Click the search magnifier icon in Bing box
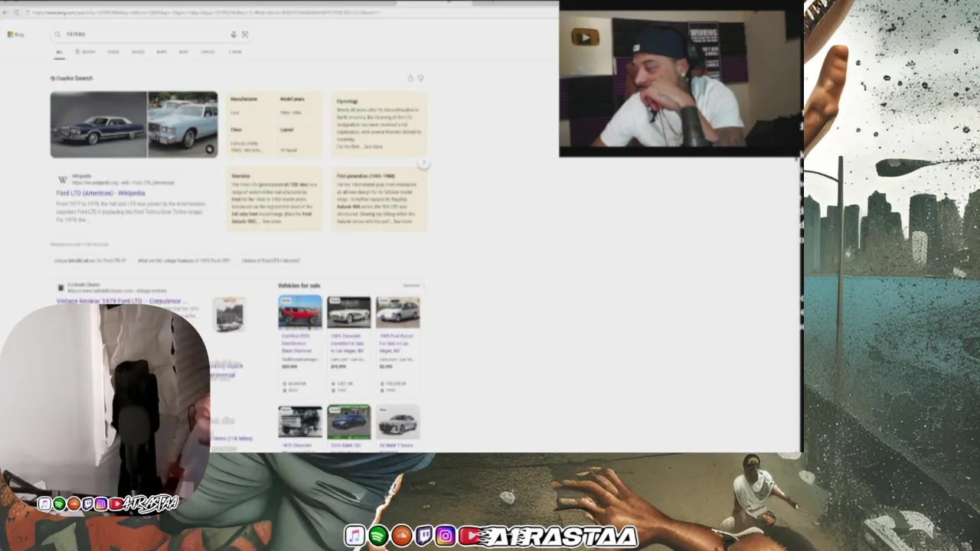The height and width of the screenshot is (551, 980). pos(57,34)
